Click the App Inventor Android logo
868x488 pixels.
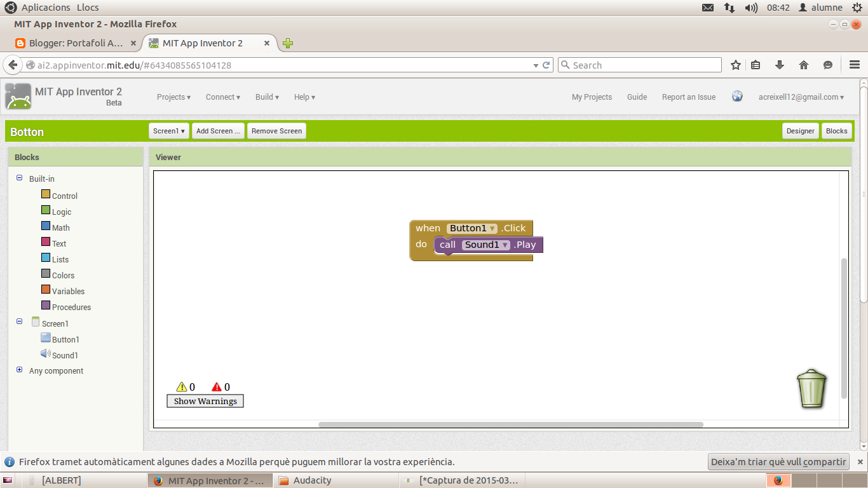(x=18, y=97)
